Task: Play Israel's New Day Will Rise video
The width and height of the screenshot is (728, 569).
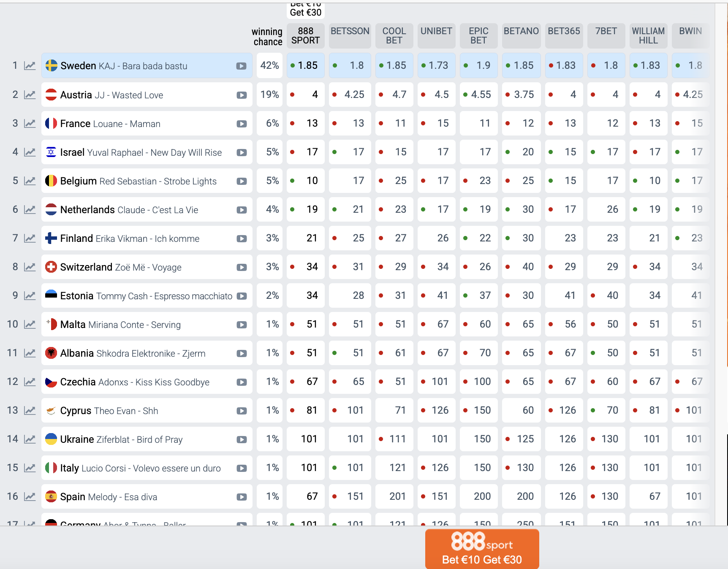Action: pos(242,152)
